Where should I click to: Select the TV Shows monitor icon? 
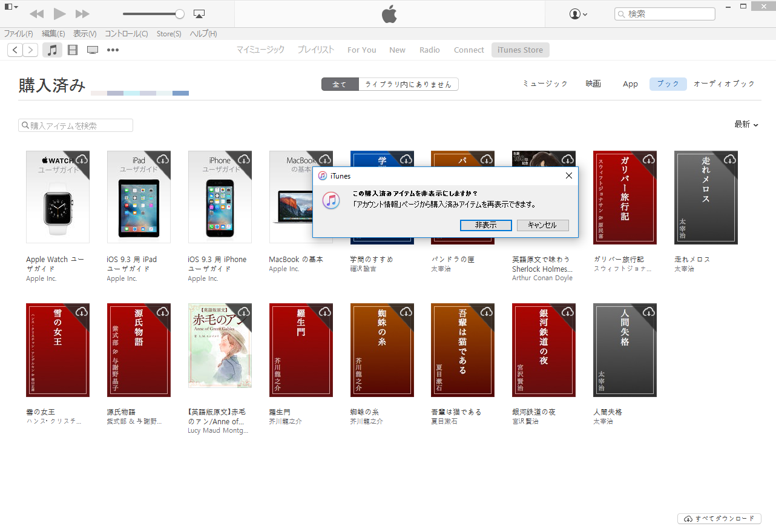pos(93,50)
